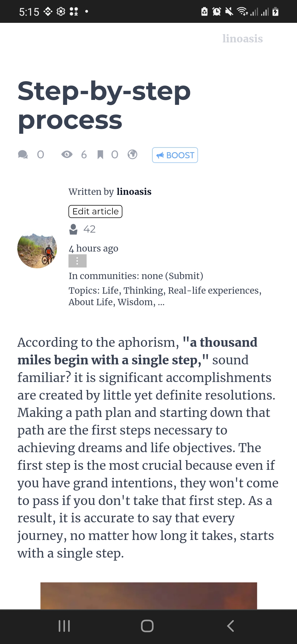Tap the Android home button
This screenshot has width=297, height=644.
147,626
